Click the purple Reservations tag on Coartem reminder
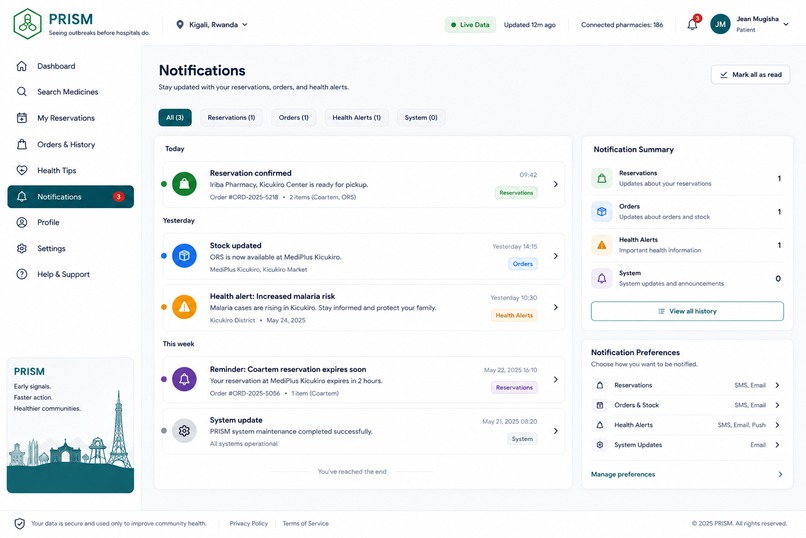Screen dimensions: 806x538 tap(514, 388)
